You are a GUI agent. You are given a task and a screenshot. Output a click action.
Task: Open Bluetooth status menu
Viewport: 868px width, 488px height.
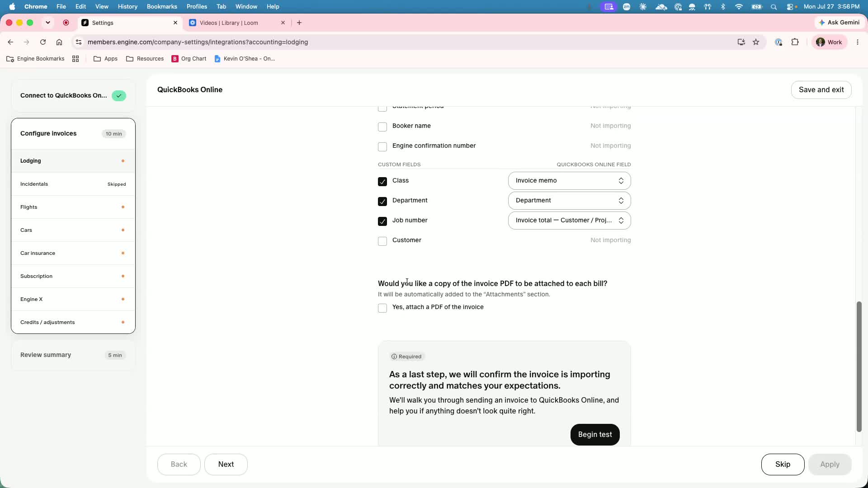tap(723, 7)
